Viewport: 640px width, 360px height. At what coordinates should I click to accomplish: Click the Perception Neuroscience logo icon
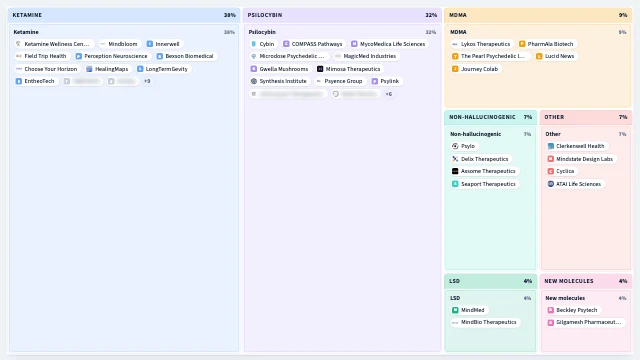click(79, 56)
